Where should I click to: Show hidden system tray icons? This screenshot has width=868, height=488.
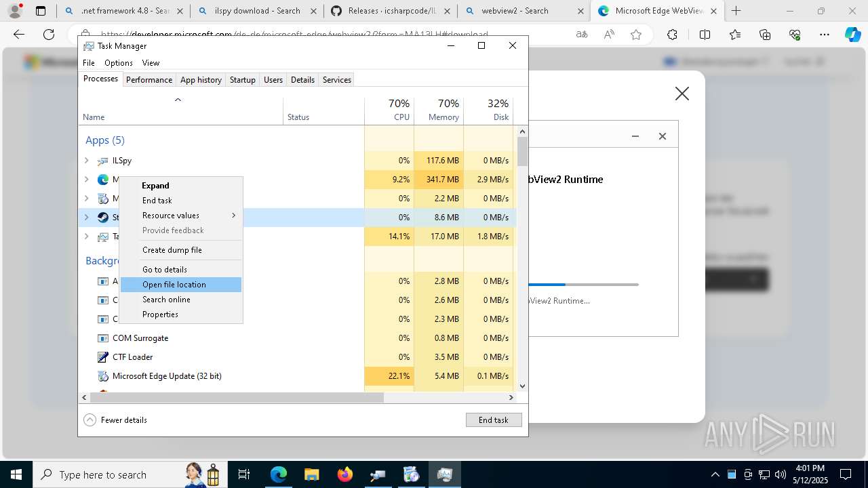click(715, 474)
